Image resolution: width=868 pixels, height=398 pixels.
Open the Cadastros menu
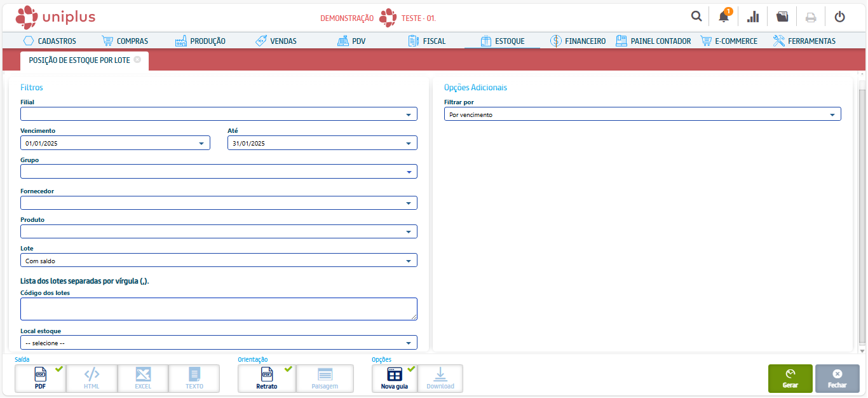pyautogui.click(x=50, y=41)
